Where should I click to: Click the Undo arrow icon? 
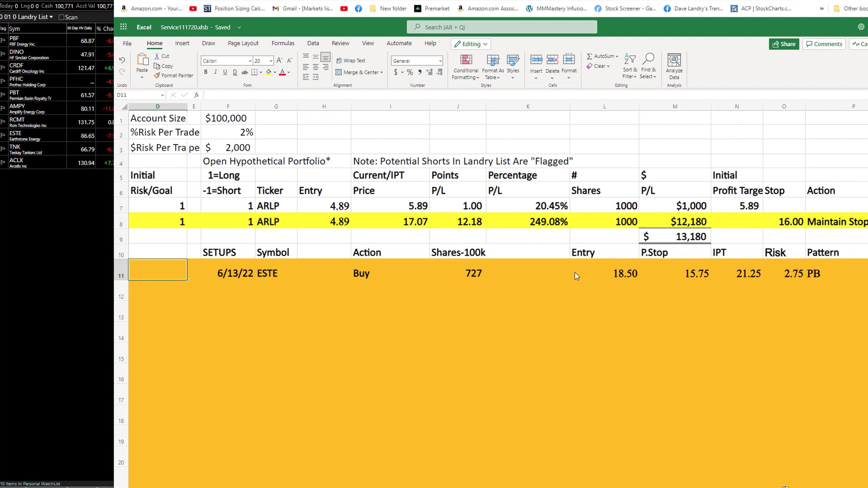coord(122,60)
